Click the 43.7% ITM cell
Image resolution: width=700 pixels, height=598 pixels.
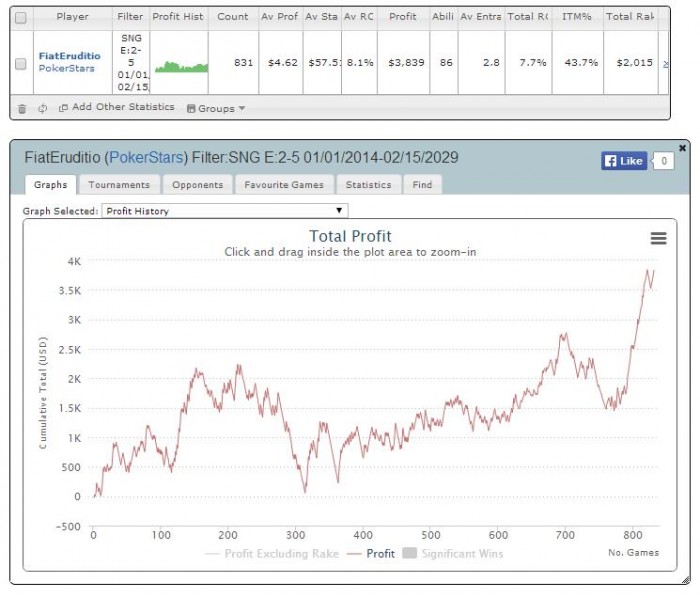pos(578,62)
